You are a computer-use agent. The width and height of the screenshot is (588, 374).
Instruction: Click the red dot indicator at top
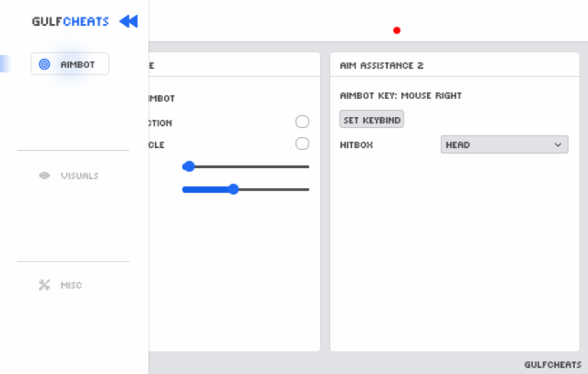397,30
